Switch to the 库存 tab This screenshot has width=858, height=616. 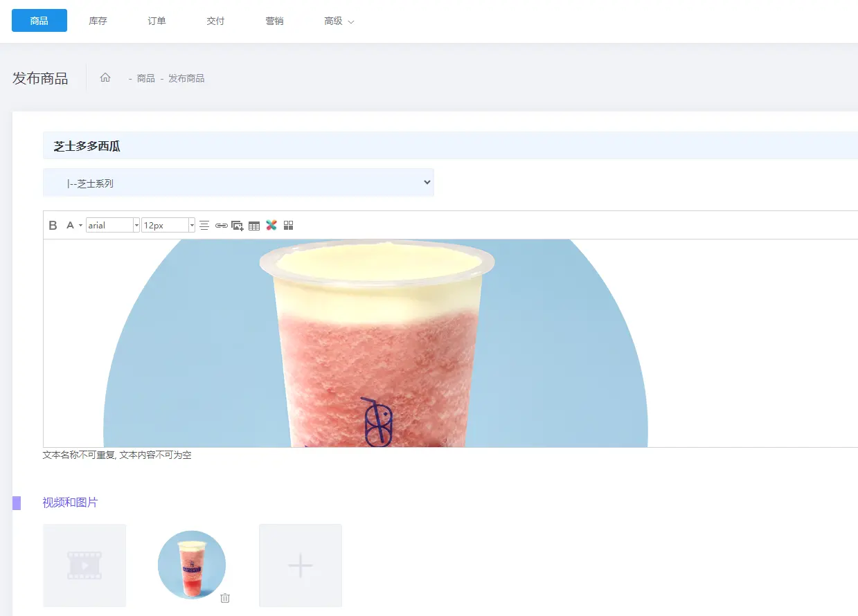point(98,21)
